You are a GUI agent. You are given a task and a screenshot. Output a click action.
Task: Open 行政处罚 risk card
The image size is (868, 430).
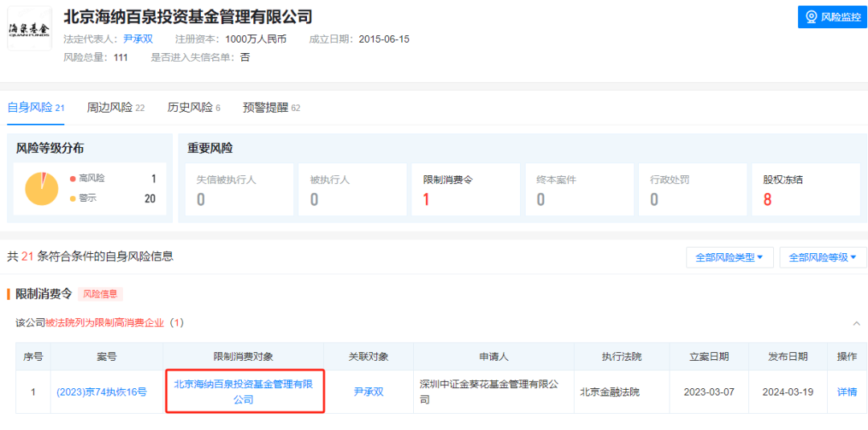pos(693,189)
